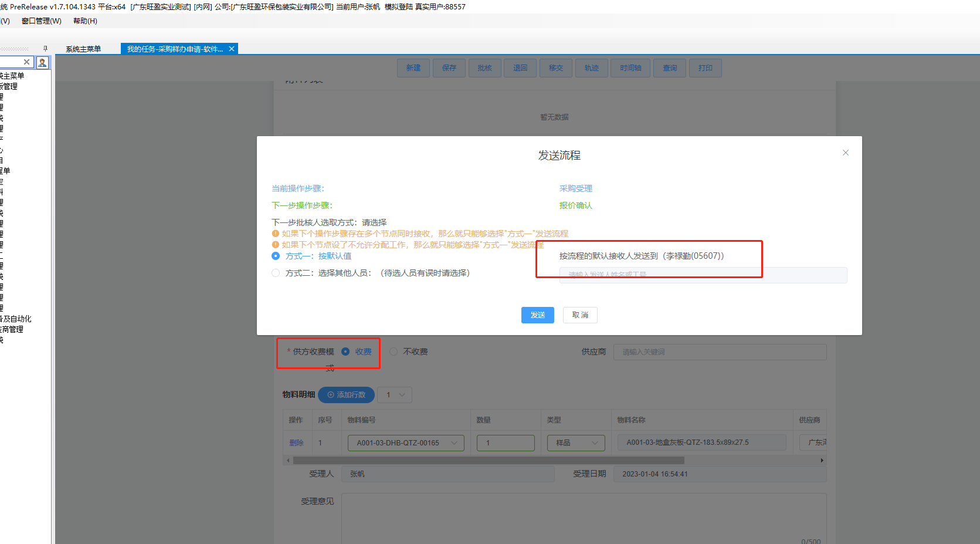Open 物料编号 dropdown A001-03-DHB-QTZ-00165
The image size is (980, 544).
(x=406, y=442)
